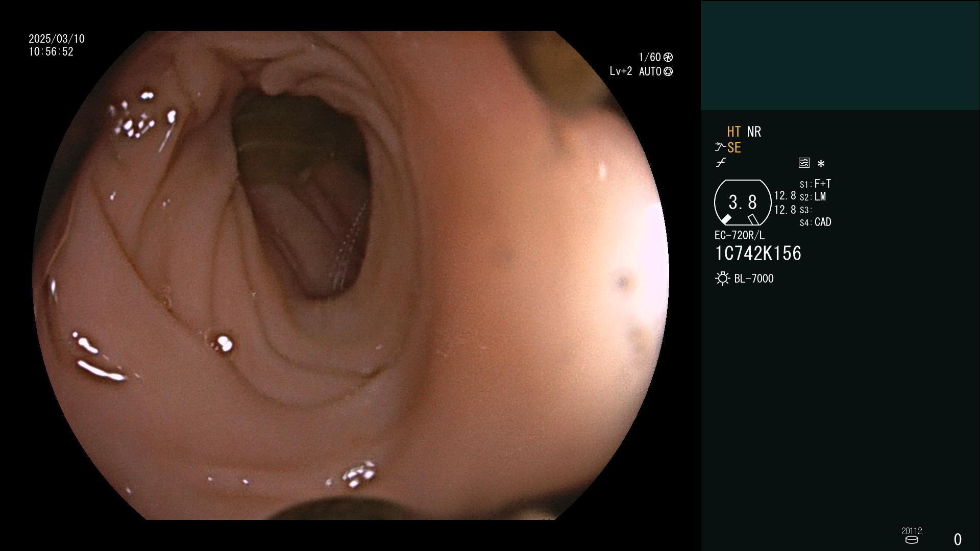The height and width of the screenshot is (551, 980).
Task: Click the endoscopic live image view
Action: click(351, 275)
